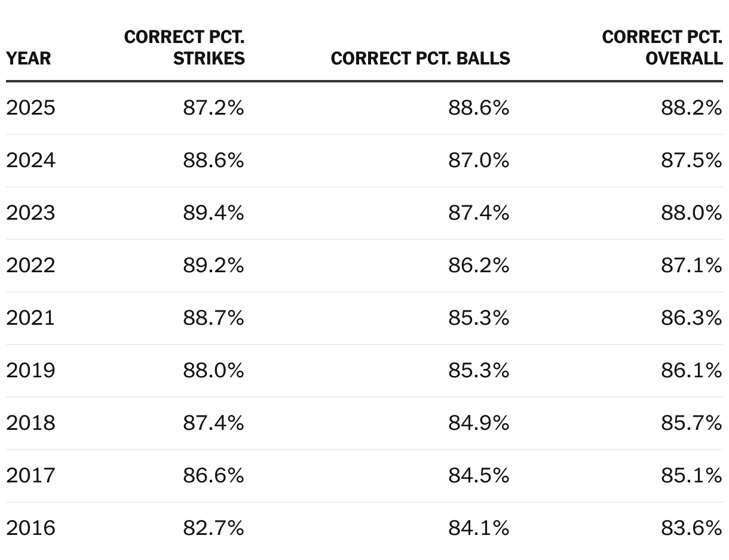Click the 2016 strikes value 82.7%
Image resolution: width=729 pixels, height=560 pixels.
(x=213, y=528)
